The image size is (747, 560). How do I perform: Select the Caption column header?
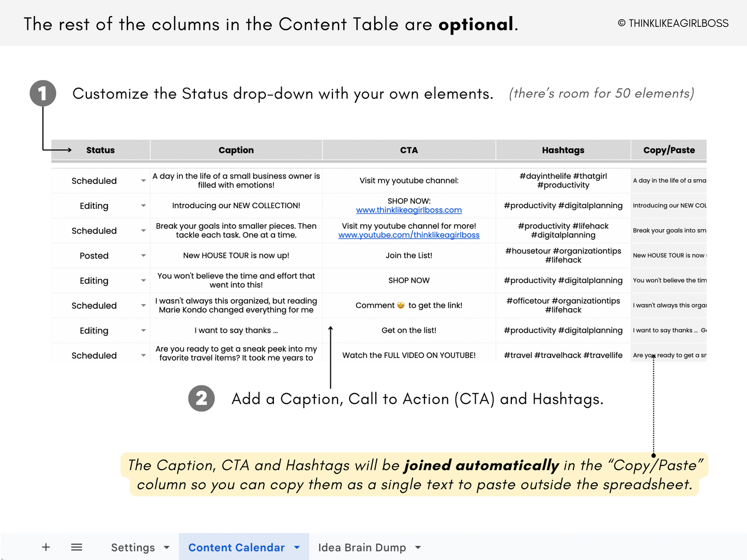(236, 150)
